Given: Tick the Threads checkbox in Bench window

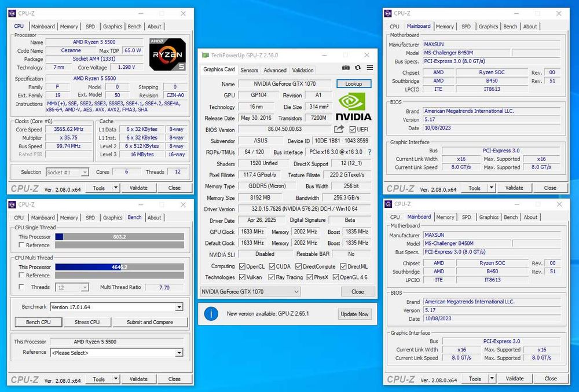Looking at the screenshot, I should click(x=21, y=287).
